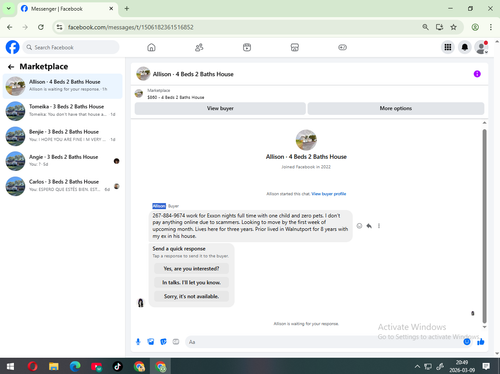The image size is (500, 374).
Task: Open Chrome three-dot menu
Action: point(491,27)
